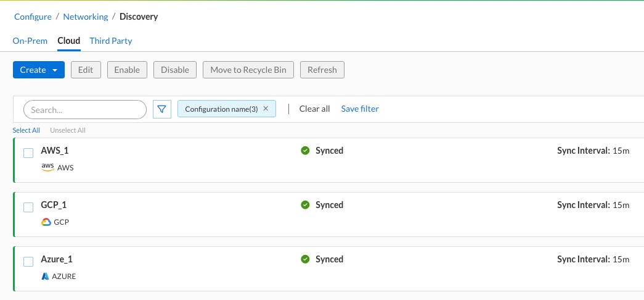This screenshot has width=644, height=300.
Task: Click the GCP cloud logo icon
Action: [46, 222]
